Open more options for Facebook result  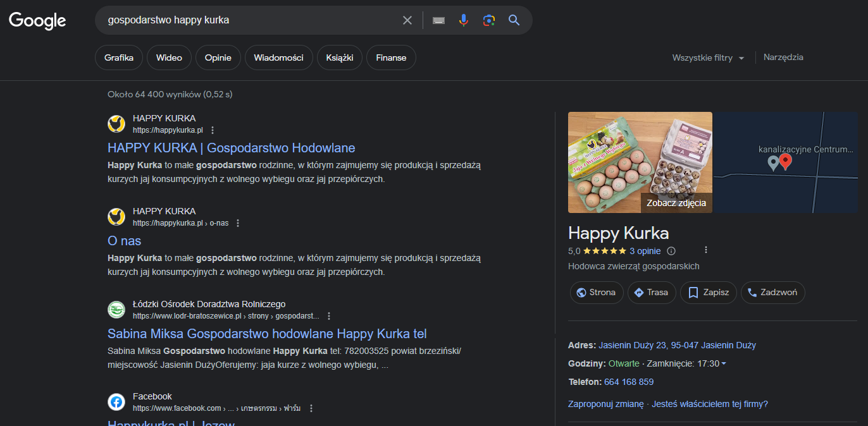[311, 408]
